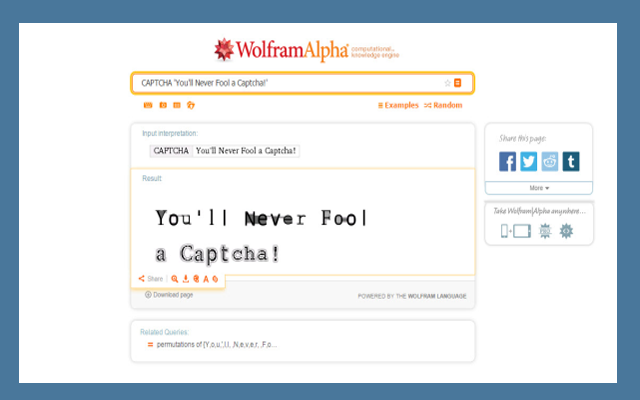Download the result with the download arrow icon

point(186,279)
